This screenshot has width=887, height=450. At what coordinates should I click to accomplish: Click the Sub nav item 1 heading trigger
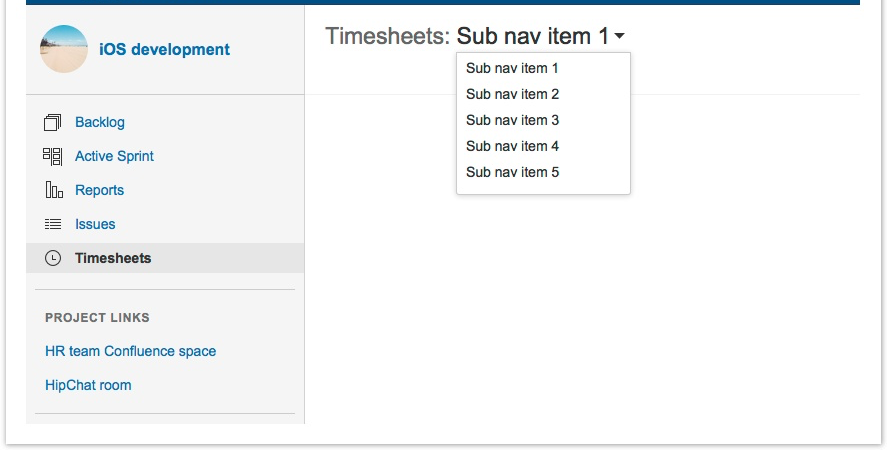click(x=532, y=37)
